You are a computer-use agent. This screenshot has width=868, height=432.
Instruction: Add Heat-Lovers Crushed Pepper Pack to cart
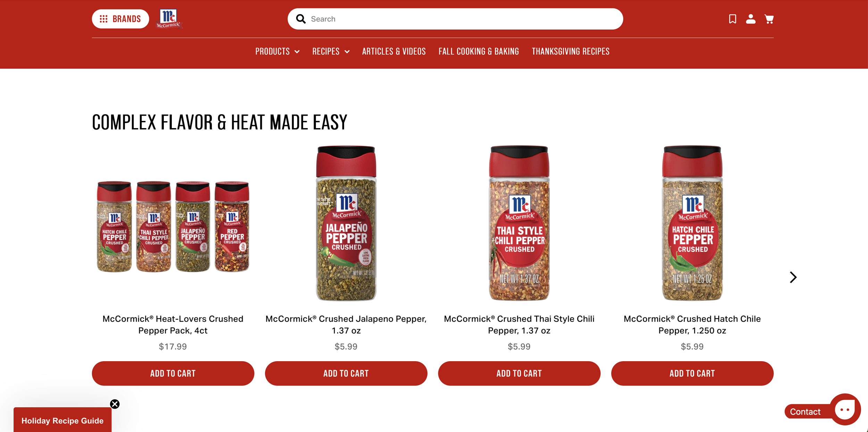tap(173, 373)
